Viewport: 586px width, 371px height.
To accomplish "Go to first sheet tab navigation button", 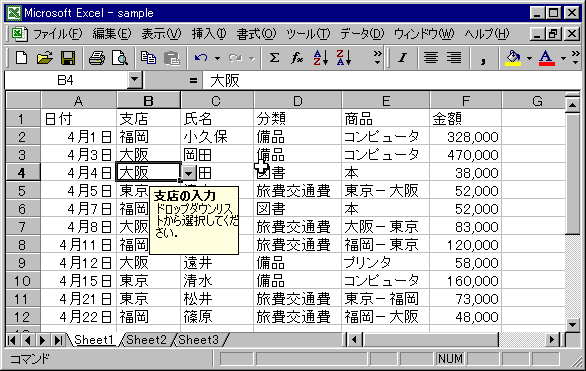I will pos(12,340).
